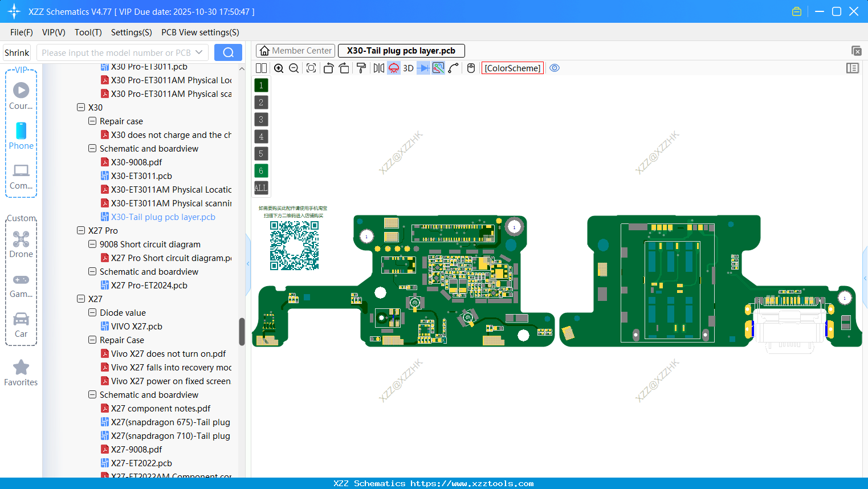Select the Zoom In tool

pyautogui.click(x=279, y=68)
